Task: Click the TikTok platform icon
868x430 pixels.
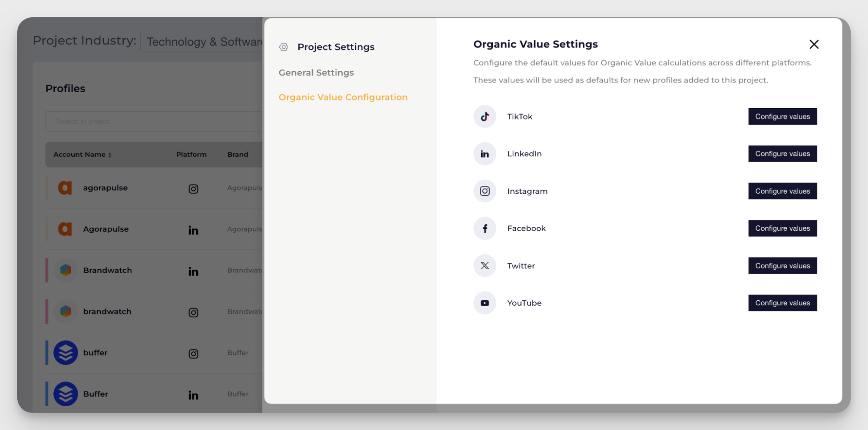Action: coord(485,116)
